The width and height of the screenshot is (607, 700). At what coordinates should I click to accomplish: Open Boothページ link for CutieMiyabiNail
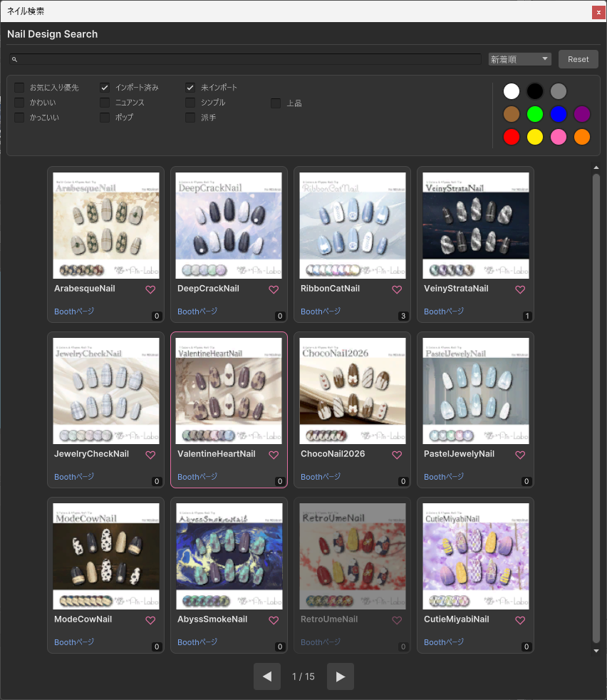click(x=444, y=642)
